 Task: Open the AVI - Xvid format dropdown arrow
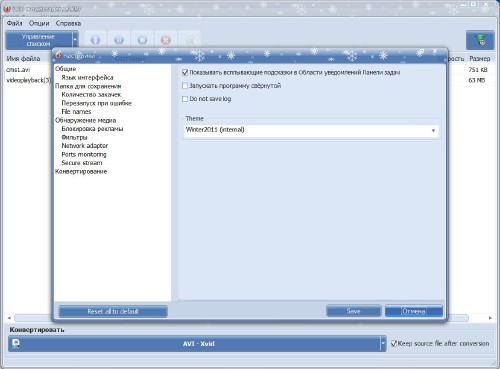(383, 343)
